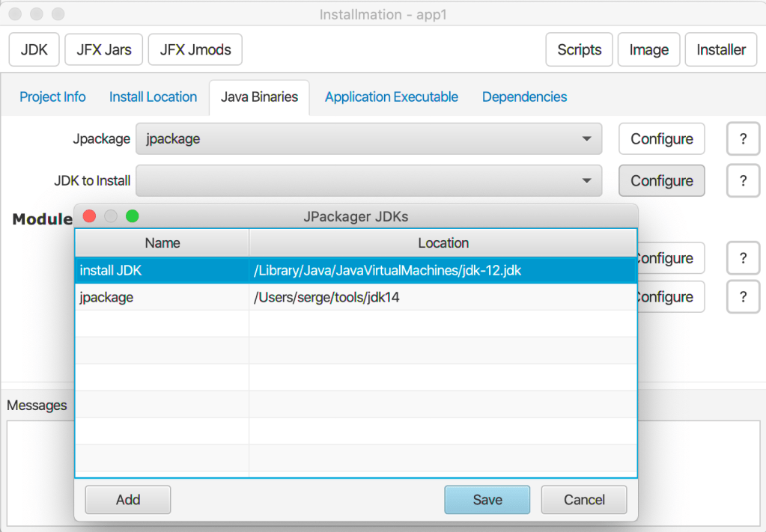Image resolution: width=766 pixels, height=532 pixels.
Task: Save the JPackager JDKs list
Action: pos(487,500)
